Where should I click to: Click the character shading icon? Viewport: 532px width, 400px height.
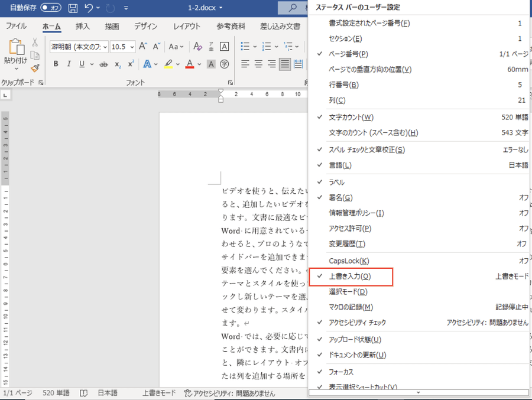[211, 64]
